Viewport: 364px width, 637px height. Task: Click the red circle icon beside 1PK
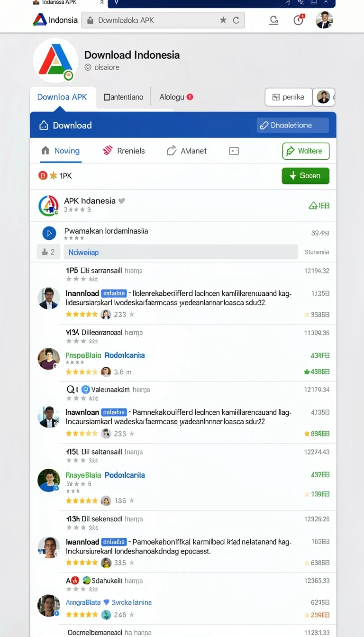pyautogui.click(x=43, y=176)
